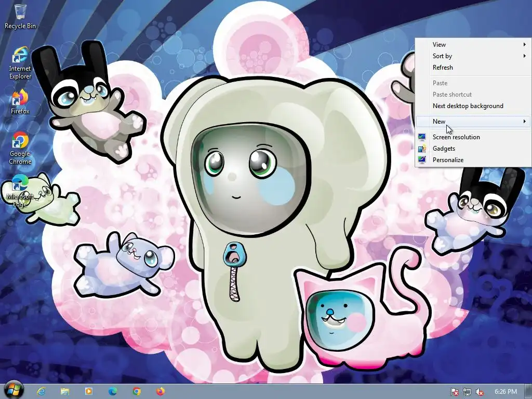Click the 6:26 PM taskbar clock
This screenshot has width=532, height=399.
coord(506,392)
